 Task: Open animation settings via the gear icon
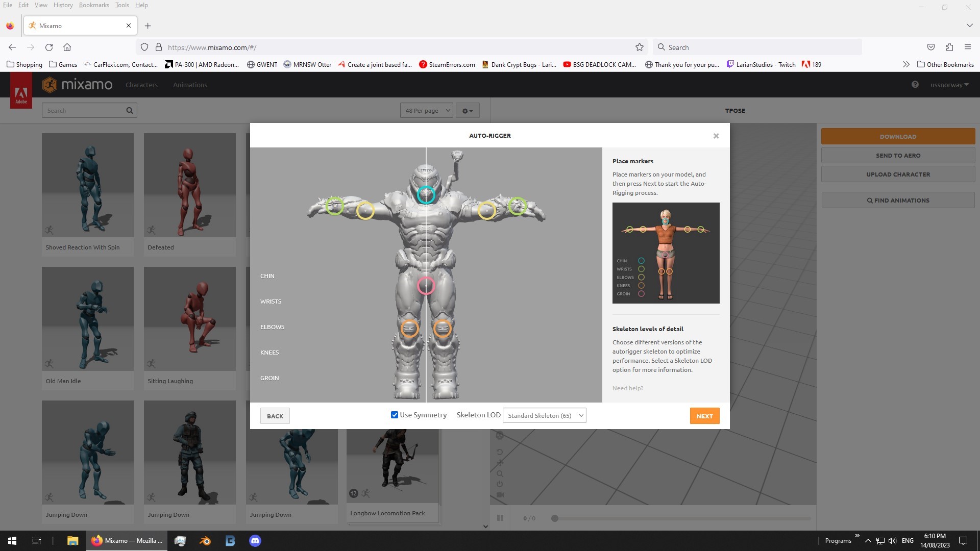(x=468, y=110)
